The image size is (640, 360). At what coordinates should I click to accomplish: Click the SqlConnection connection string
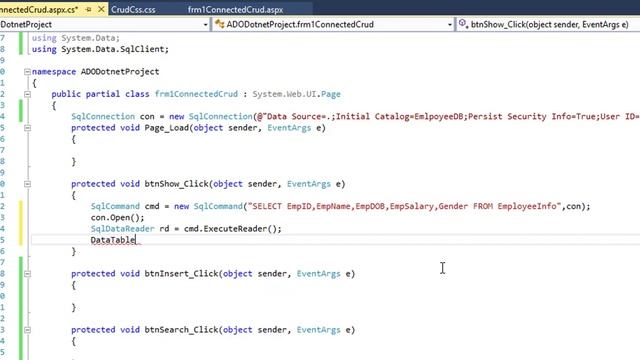[x=448, y=116]
